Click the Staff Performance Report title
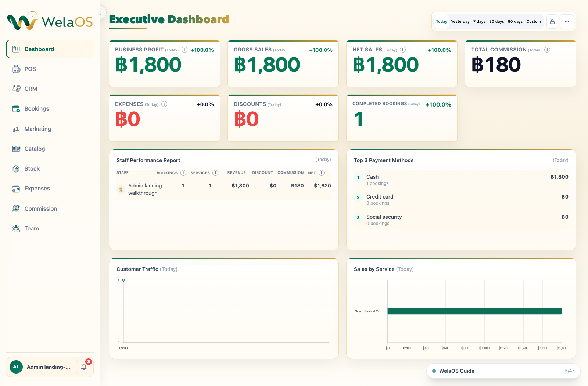 coord(148,160)
